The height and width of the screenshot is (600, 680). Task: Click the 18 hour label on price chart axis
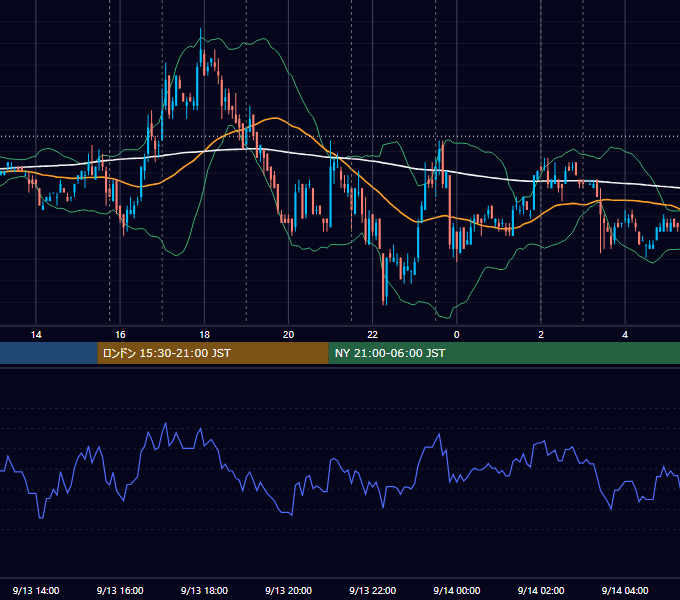click(204, 335)
